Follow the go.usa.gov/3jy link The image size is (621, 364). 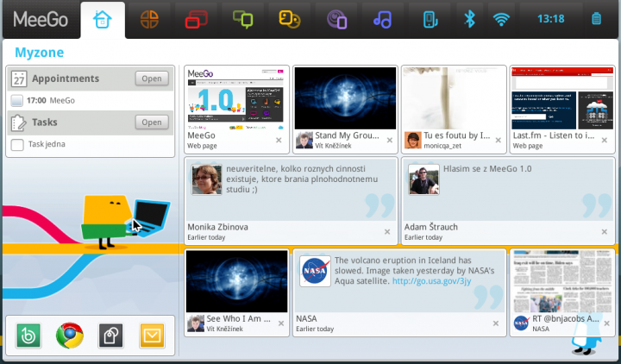coord(432,281)
